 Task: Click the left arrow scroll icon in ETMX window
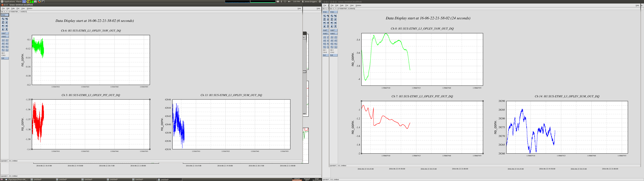click(x=3, y=26)
